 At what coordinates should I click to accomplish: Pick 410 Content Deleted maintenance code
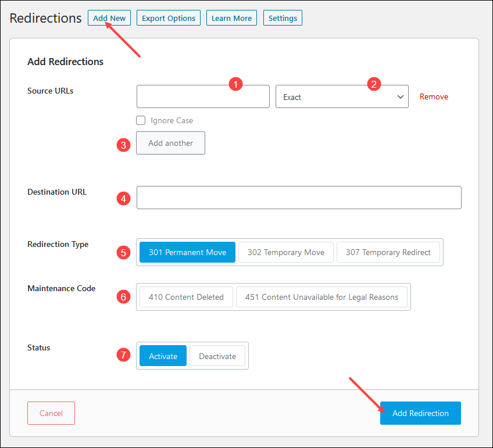[186, 297]
